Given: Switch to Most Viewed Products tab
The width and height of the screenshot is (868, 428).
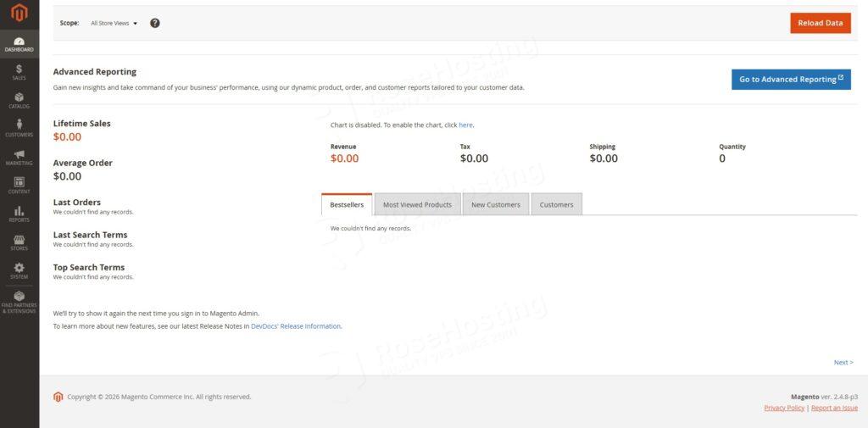Looking at the screenshot, I should point(417,204).
